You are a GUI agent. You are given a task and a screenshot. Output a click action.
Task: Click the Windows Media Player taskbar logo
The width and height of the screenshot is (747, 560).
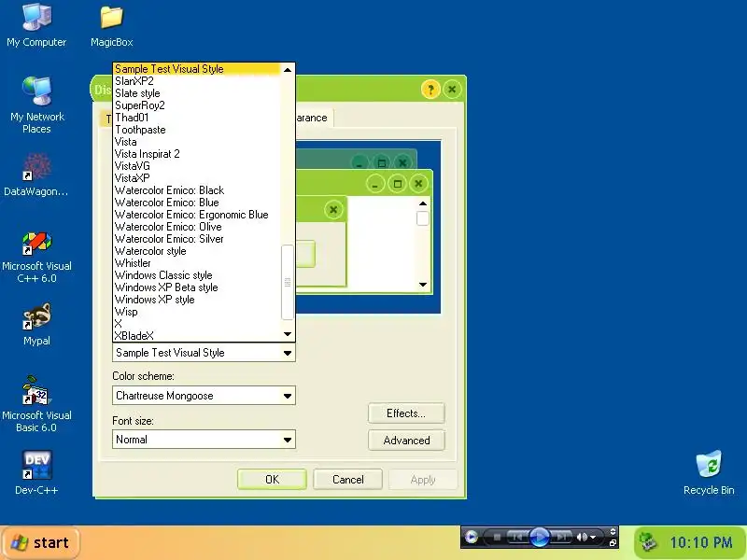[472, 538]
